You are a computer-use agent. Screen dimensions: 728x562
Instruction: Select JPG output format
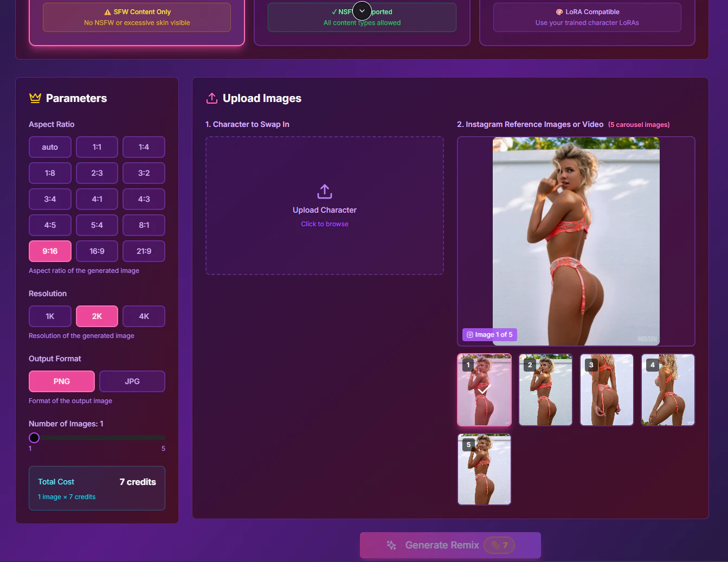(x=132, y=381)
